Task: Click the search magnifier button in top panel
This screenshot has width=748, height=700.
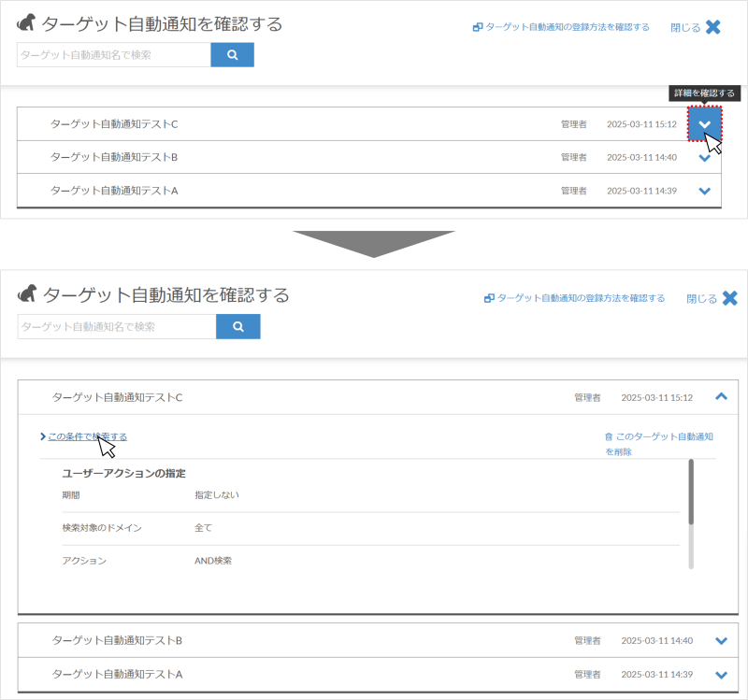Action: [x=232, y=55]
